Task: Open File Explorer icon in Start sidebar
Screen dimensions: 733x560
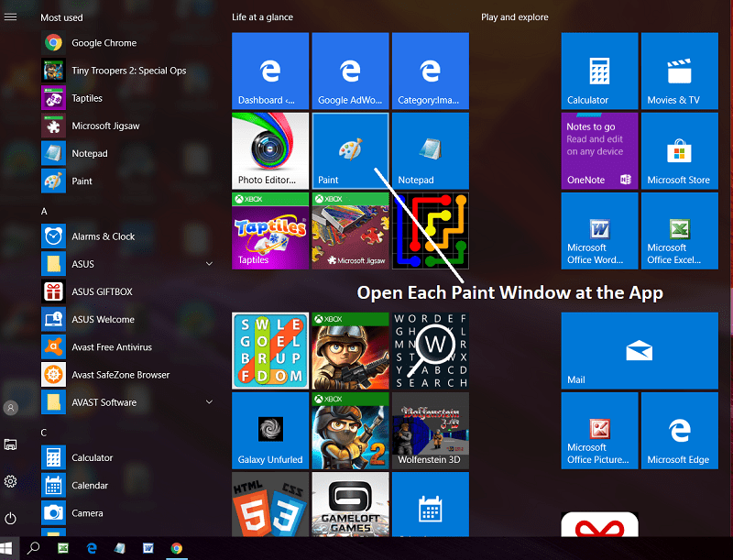Action: click(10, 445)
